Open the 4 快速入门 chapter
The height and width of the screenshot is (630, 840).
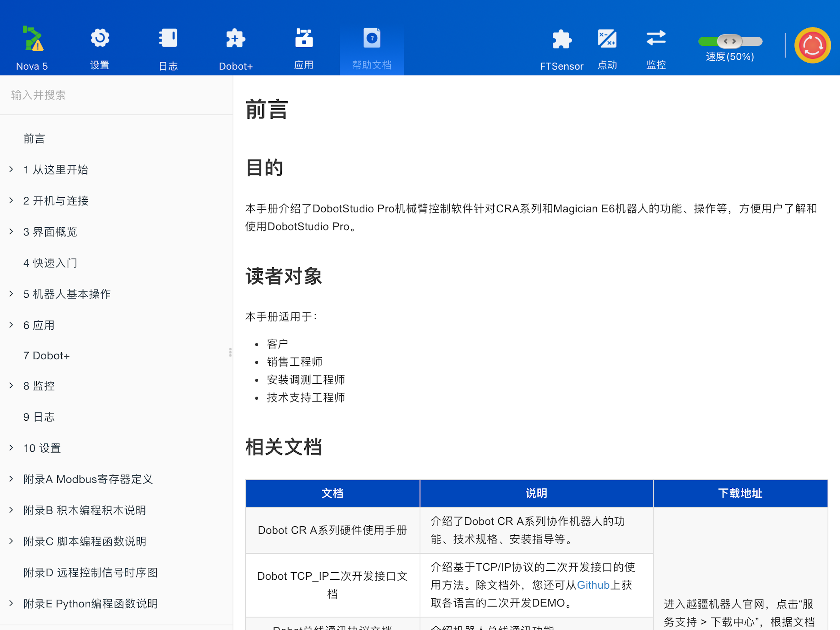point(50,263)
